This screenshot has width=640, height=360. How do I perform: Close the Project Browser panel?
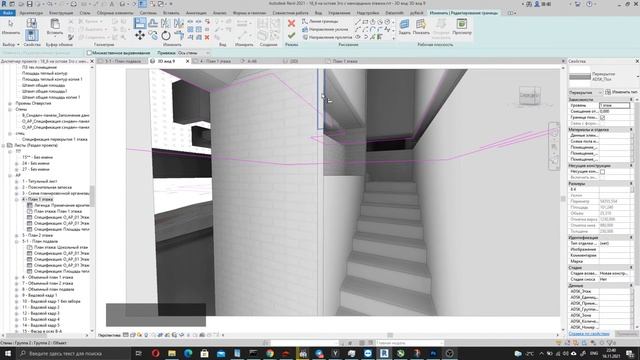92,61
